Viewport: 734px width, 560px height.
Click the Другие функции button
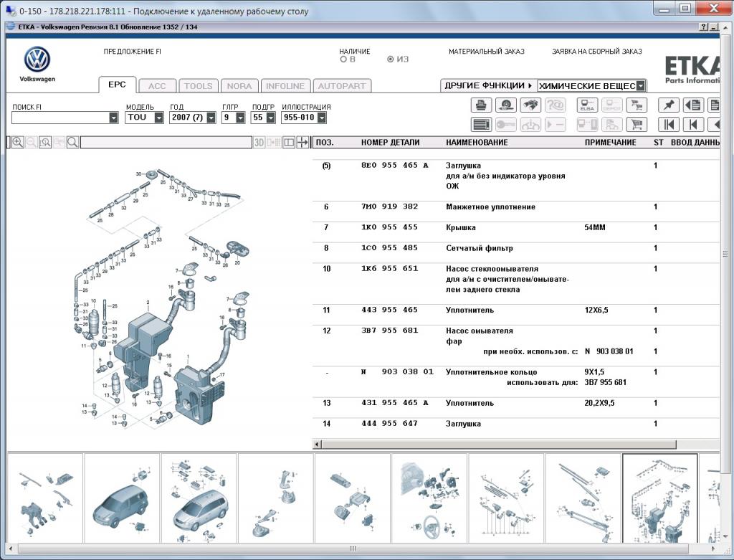pyautogui.click(x=487, y=85)
